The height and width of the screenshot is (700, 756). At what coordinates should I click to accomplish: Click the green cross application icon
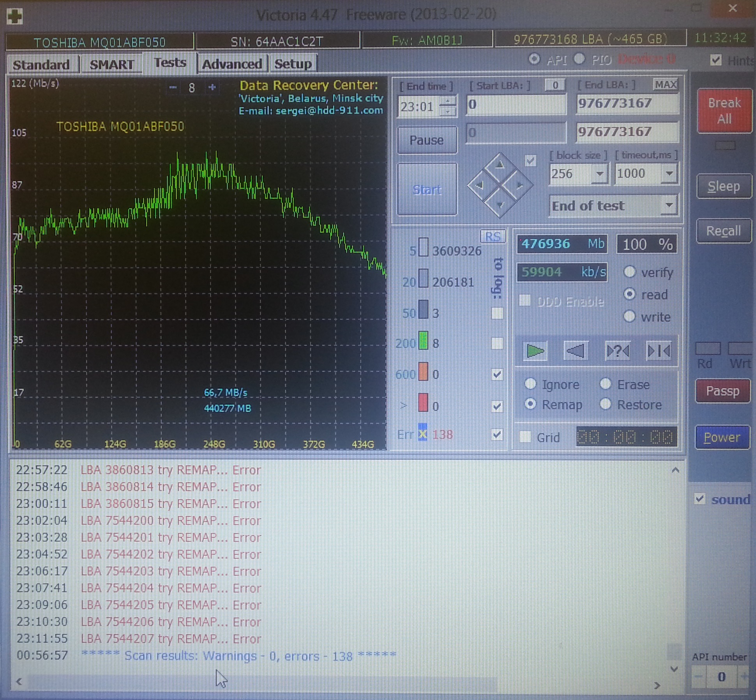point(15,16)
